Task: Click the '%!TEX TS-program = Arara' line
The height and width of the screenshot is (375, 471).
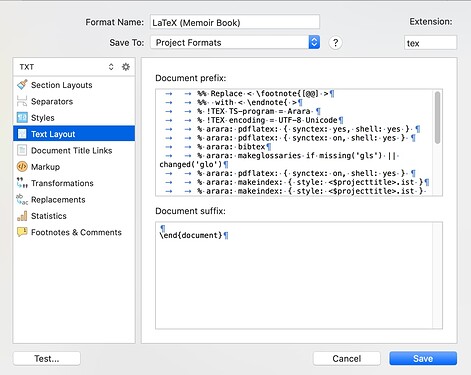Action: (258, 111)
